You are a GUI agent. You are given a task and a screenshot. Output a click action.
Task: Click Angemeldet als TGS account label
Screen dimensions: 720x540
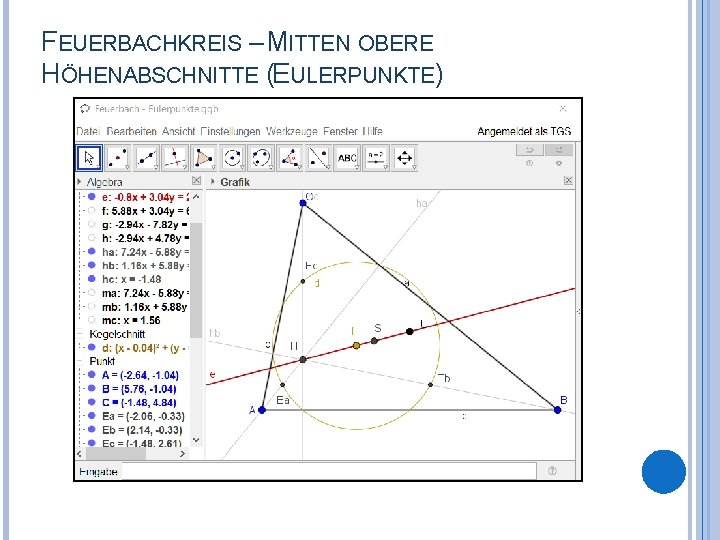click(524, 131)
